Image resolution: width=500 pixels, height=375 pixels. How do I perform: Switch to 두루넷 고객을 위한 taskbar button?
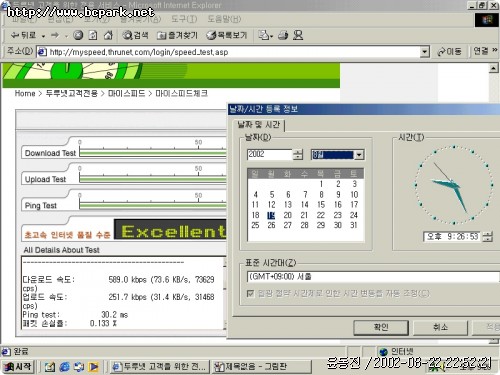(160, 367)
